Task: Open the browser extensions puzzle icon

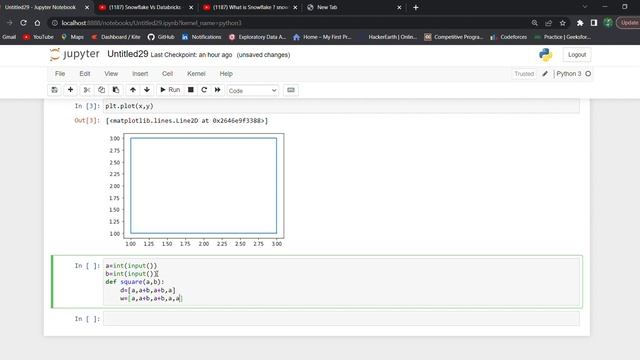Action: tap(580, 23)
